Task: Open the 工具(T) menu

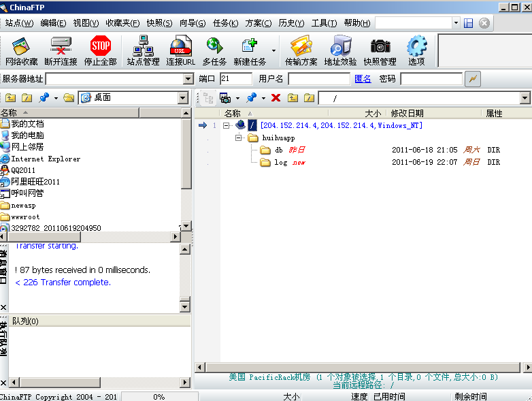Action: coord(324,23)
